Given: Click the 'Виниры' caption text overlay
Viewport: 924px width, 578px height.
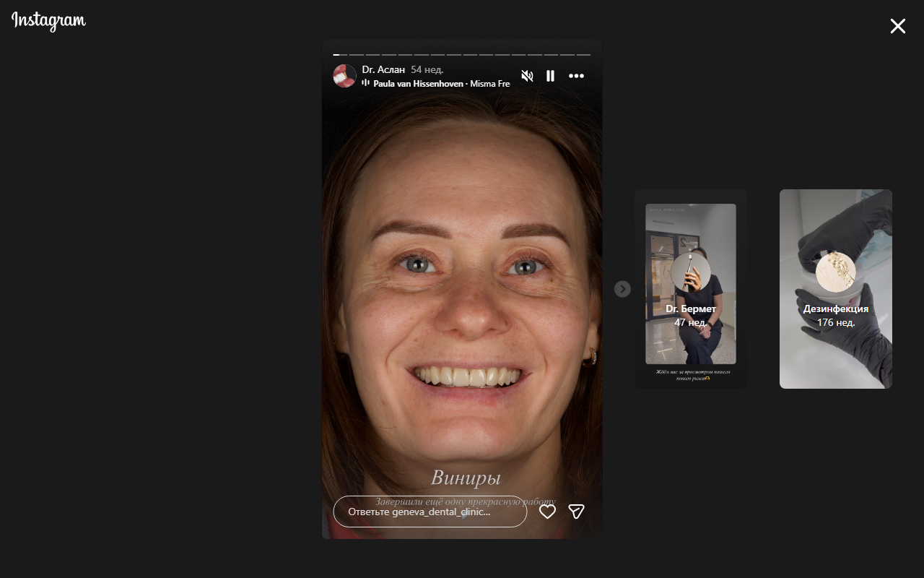Looking at the screenshot, I should click(x=465, y=477).
